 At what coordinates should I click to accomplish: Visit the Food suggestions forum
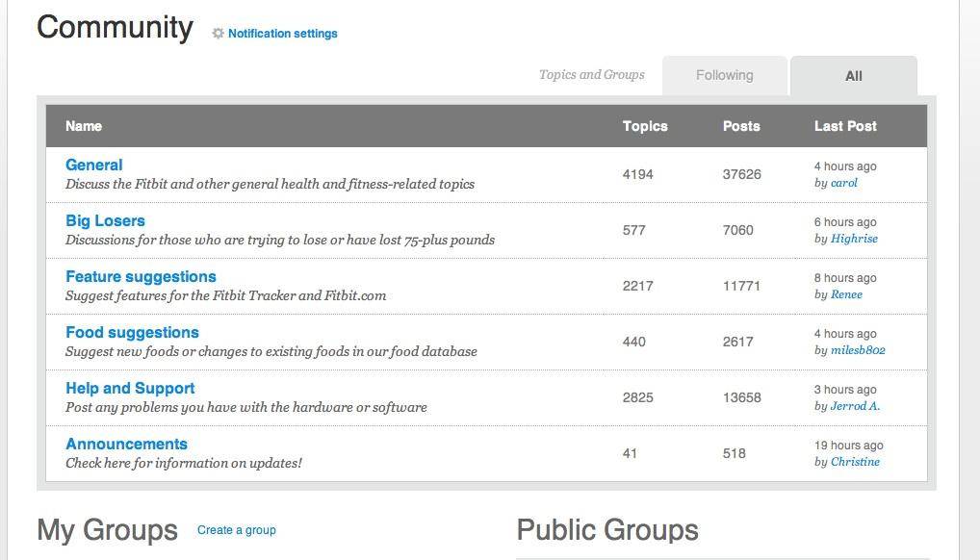pyautogui.click(x=132, y=332)
